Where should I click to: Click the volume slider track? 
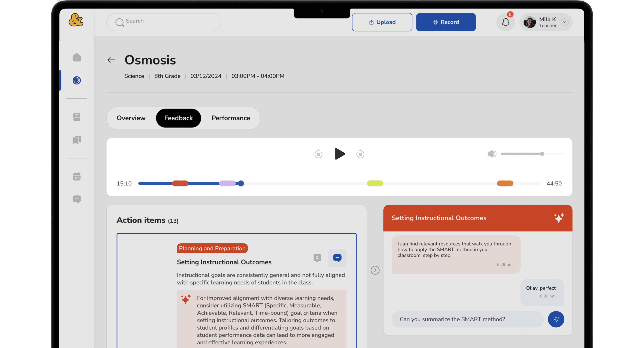(522, 154)
